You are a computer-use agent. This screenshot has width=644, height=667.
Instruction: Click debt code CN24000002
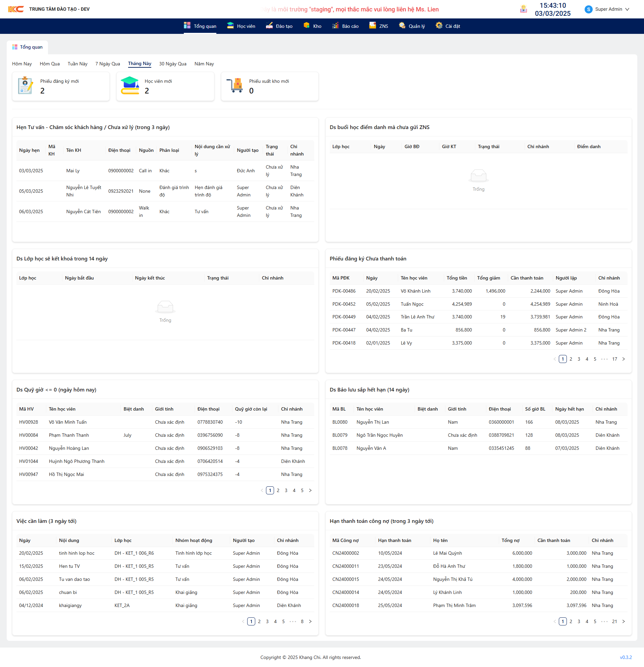point(346,553)
